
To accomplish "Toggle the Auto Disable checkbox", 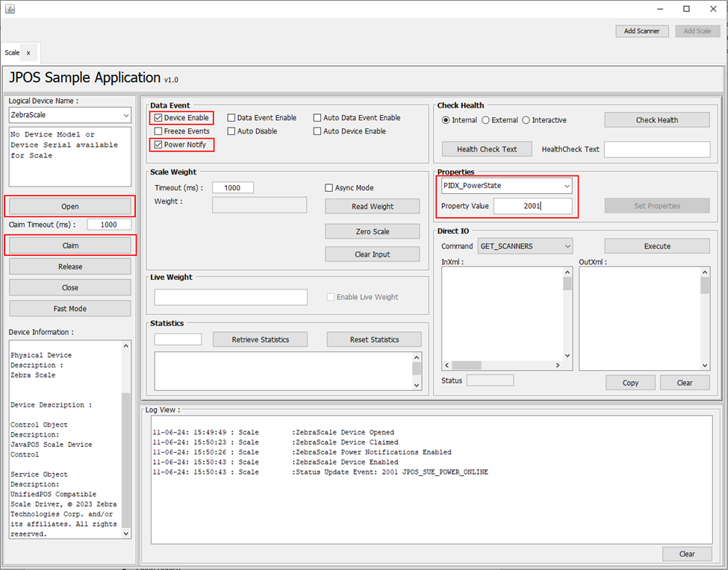I will [231, 131].
